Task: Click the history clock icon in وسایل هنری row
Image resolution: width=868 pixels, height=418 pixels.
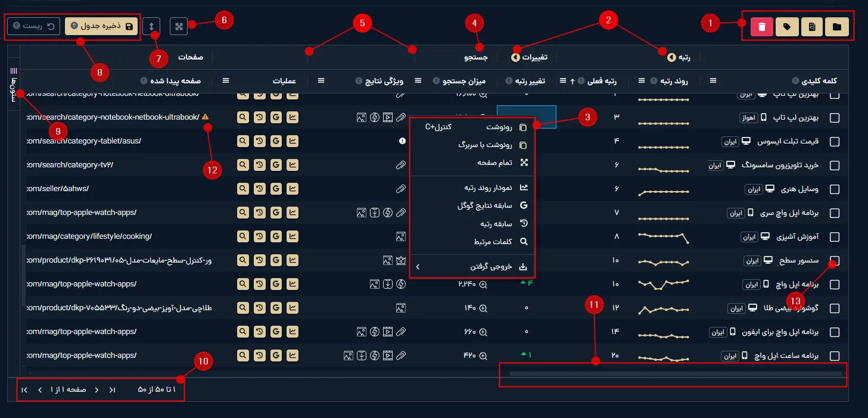Action: [259, 189]
